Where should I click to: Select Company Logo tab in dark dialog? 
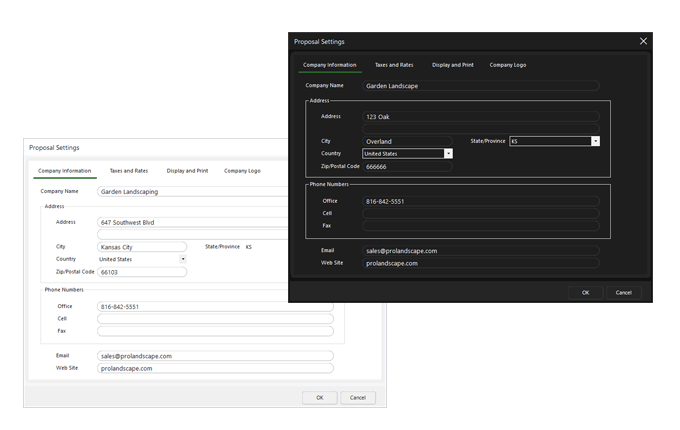click(x=508, y=65)
